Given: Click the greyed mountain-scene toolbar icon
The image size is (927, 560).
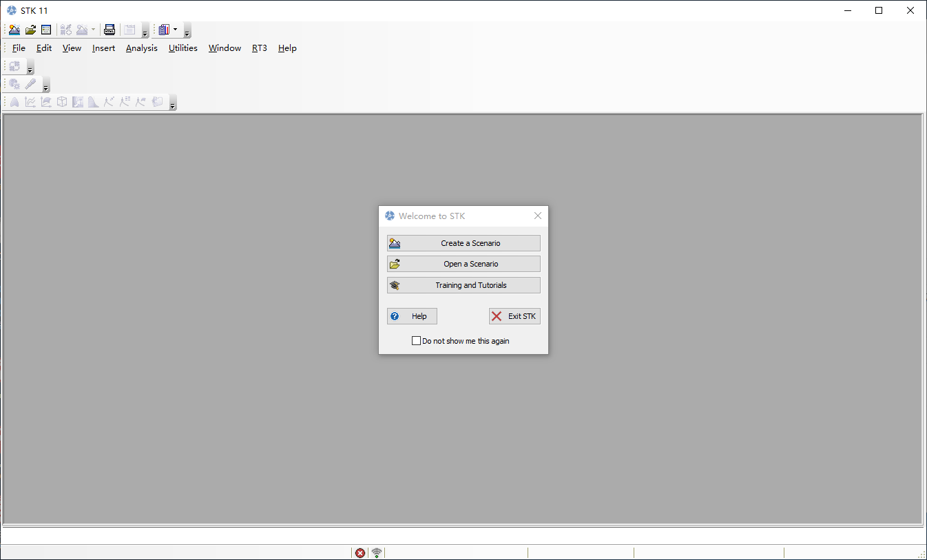Looking at the screenshot, I should [83, 30].
